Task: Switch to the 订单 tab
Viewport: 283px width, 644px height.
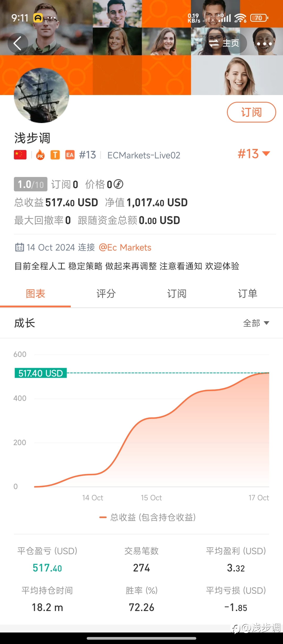Action: pos(248,293)
